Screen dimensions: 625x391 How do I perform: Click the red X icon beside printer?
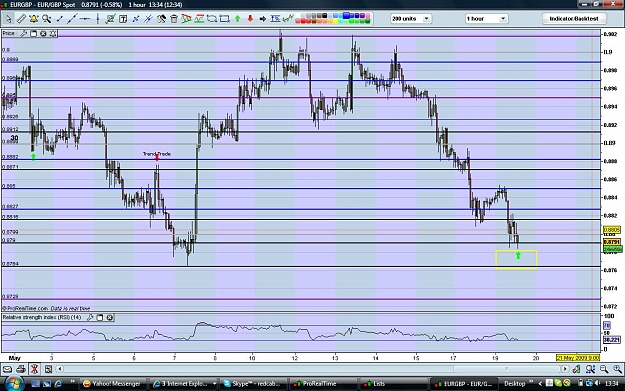(34, 369)
